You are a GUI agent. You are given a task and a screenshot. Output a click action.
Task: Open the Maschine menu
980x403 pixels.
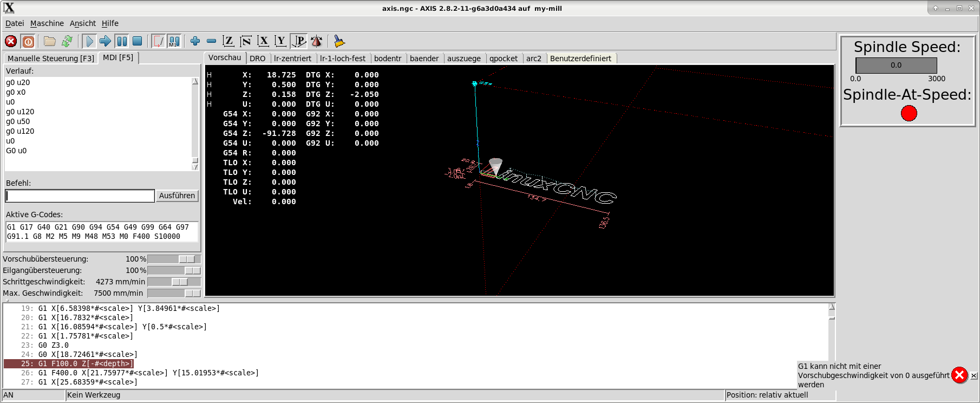pos(47,23)
